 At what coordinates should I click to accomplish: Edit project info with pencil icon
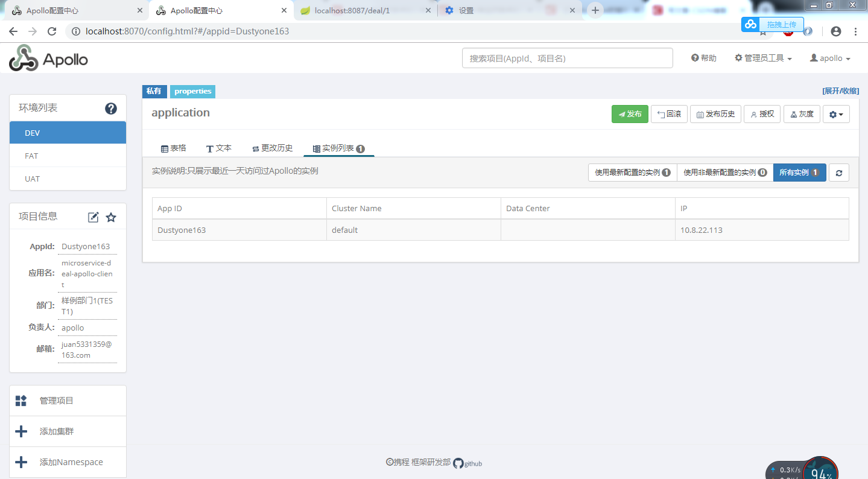coord(93,217)
